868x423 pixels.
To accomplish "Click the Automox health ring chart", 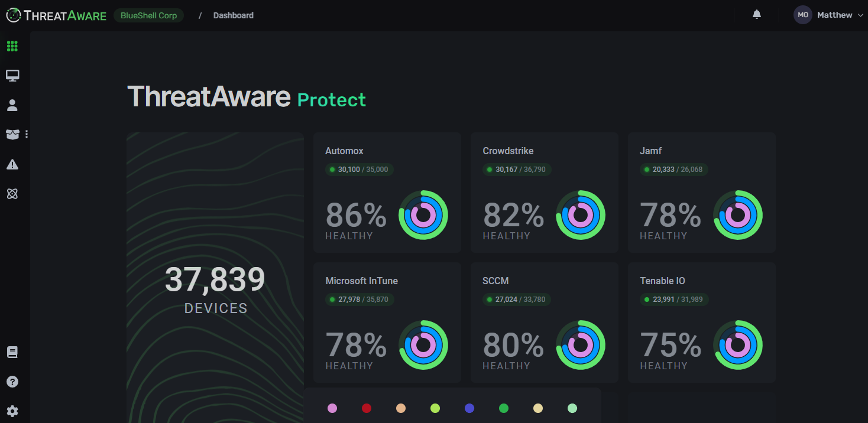I will pyautogui.click(x=423, y=215).
